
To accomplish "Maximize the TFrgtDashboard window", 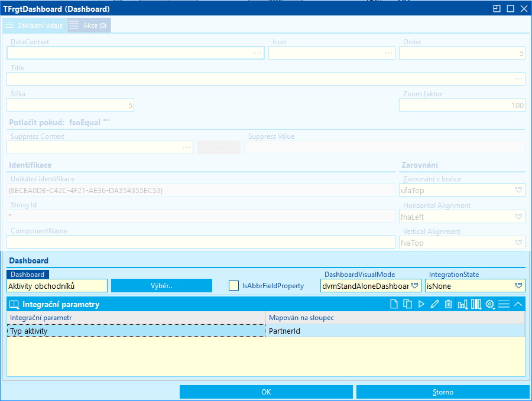I will (510, 8).
